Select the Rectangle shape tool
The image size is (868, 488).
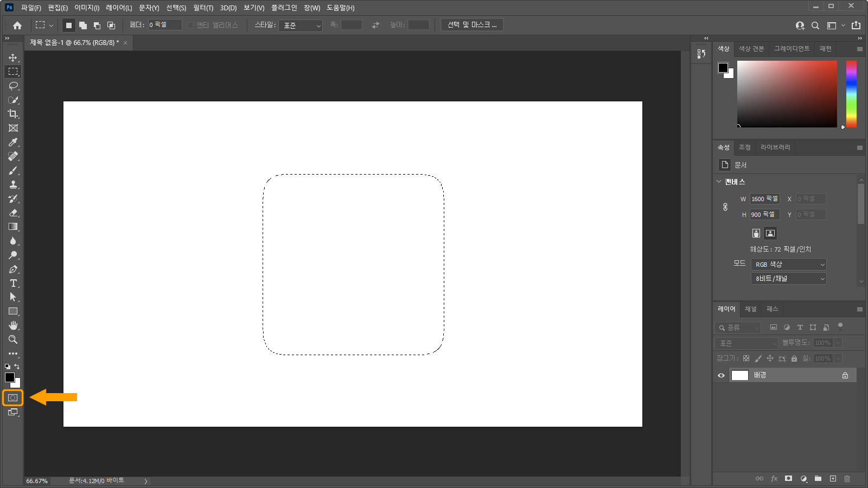click(13, 311)
